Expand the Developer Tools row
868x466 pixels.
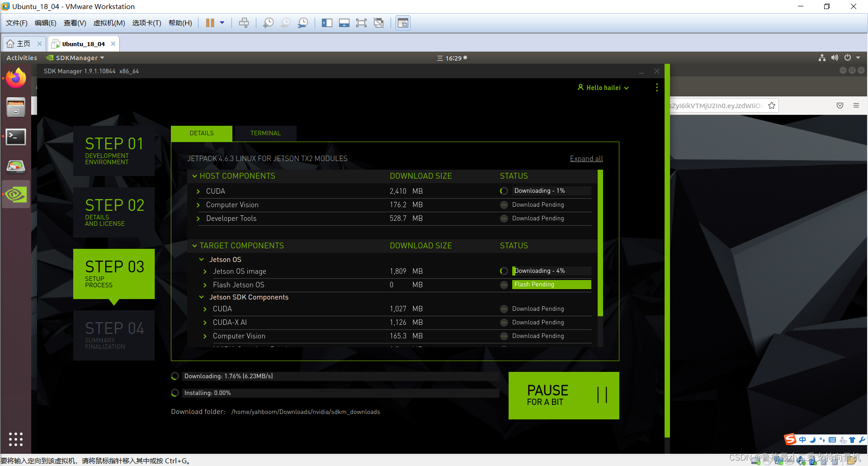198,219
